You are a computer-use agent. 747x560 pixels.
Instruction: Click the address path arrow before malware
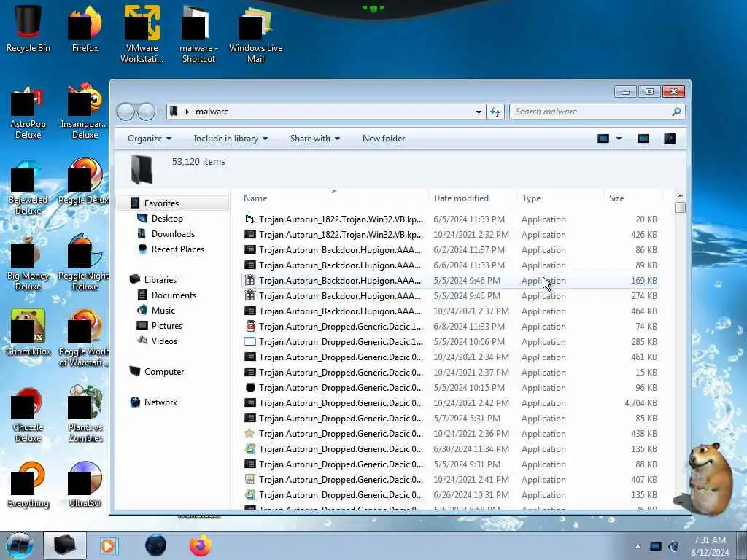187,112
